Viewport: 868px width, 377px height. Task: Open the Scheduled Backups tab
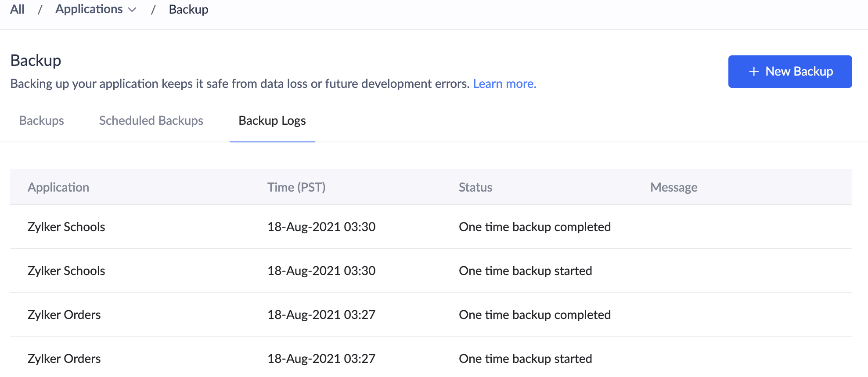151,120
